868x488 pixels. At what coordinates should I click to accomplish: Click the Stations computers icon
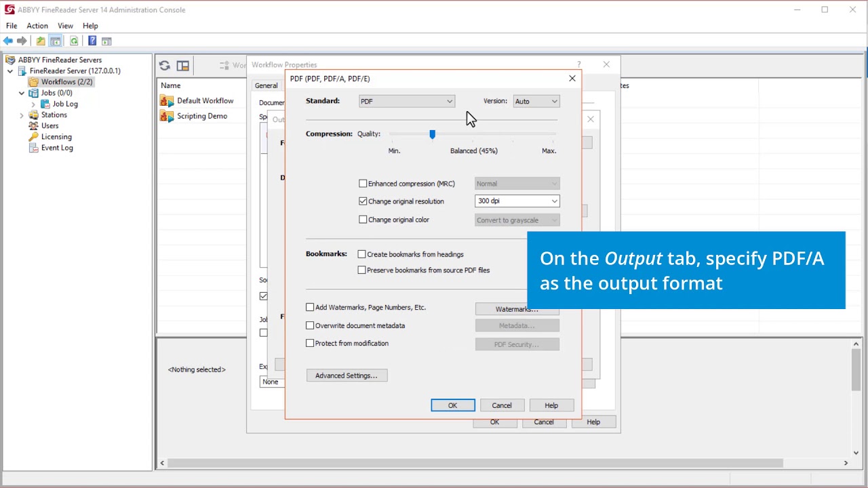click(33, 115)
